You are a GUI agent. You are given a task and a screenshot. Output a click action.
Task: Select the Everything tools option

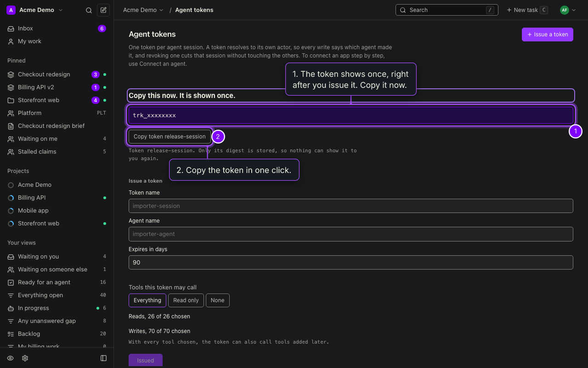(147, 300)
